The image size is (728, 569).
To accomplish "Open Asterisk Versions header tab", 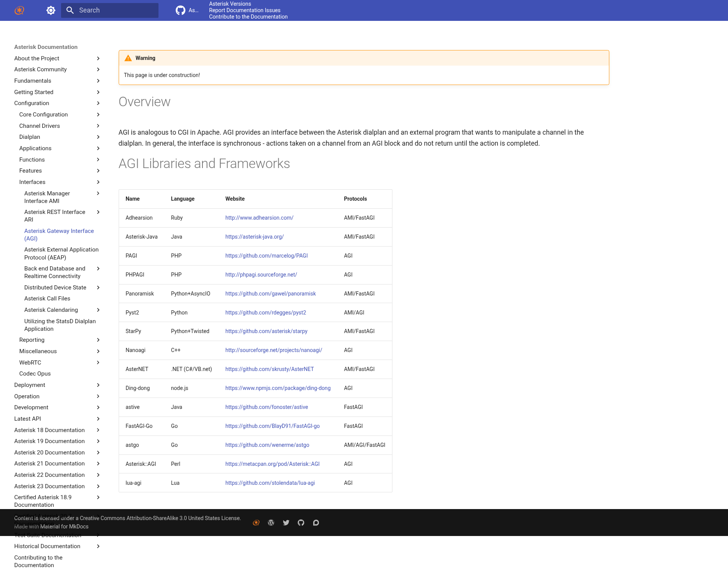I will [230, 4].
